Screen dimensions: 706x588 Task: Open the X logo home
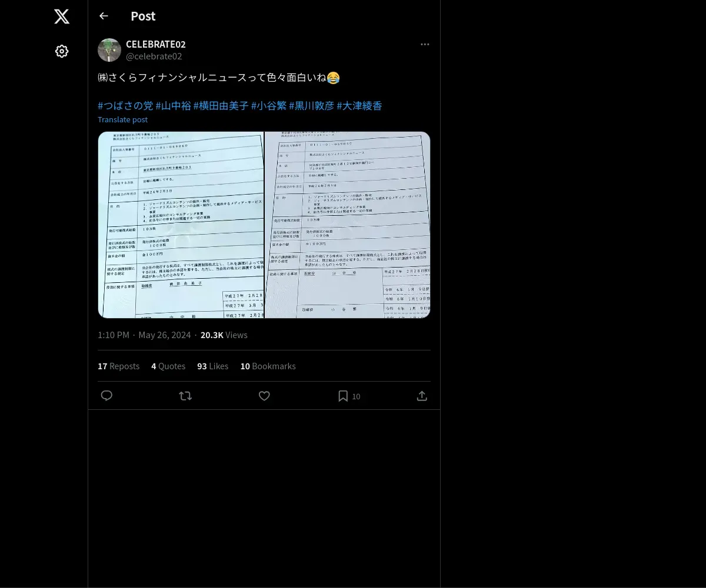click(x=62, y=16)
